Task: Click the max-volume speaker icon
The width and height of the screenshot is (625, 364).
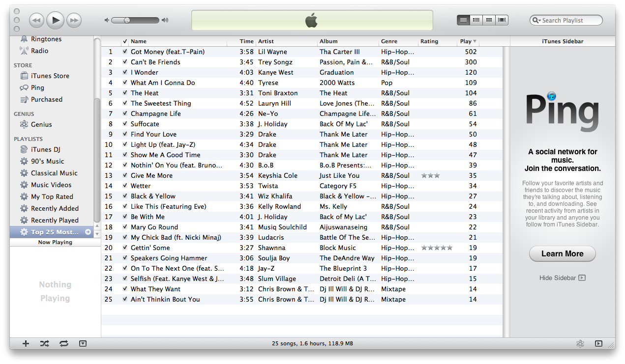Action: click(165, 20)
